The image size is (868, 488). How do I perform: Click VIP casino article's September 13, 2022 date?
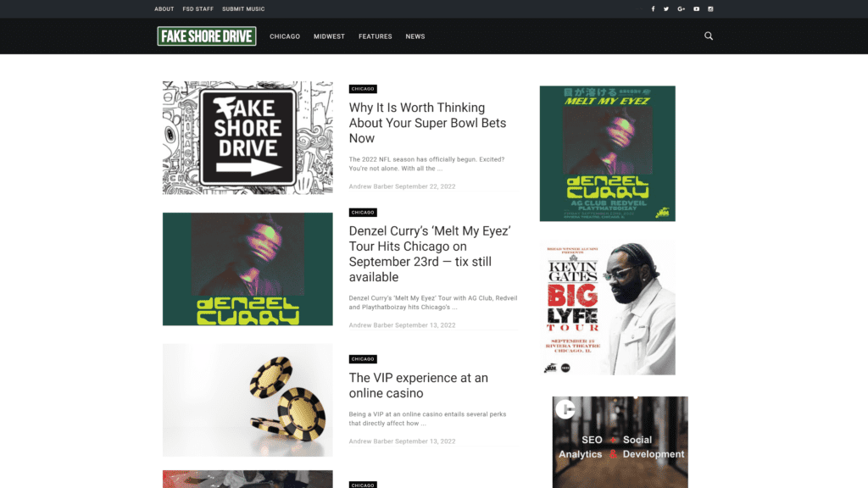point(426,441)
